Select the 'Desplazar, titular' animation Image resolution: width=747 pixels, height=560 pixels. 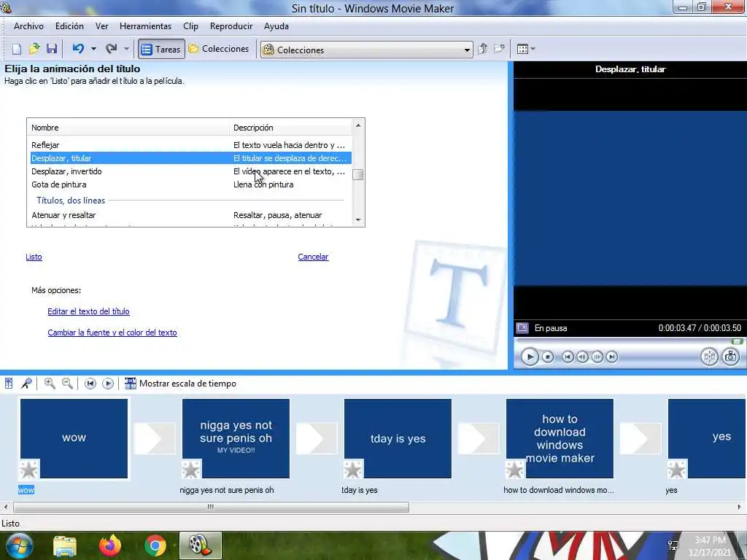(190, 158)
